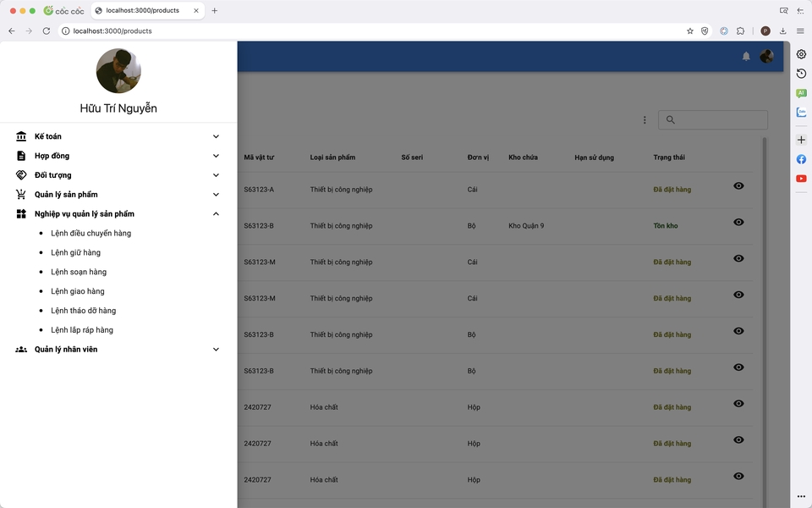The image size is (812, 508).
Task: Open the browser main menu hamburger
Action: 800,31
